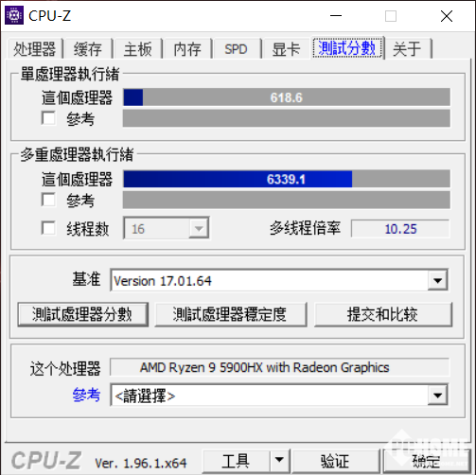
Task: Enable single-thread 參考 checkbox
Action: point(48,117)
